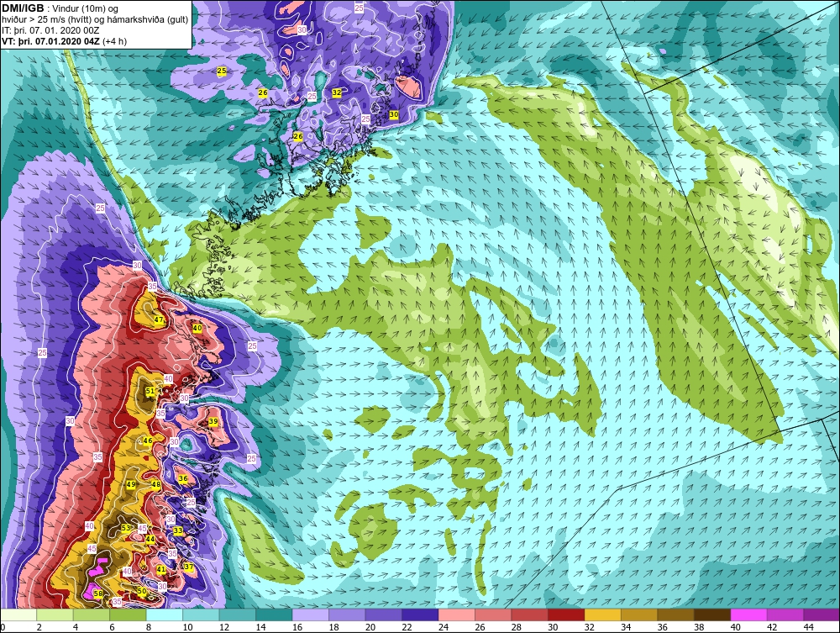Pick the dark red legend swatch between 30 and 32
This screenshot has width=840, height=633.
(x=565, y=615)
